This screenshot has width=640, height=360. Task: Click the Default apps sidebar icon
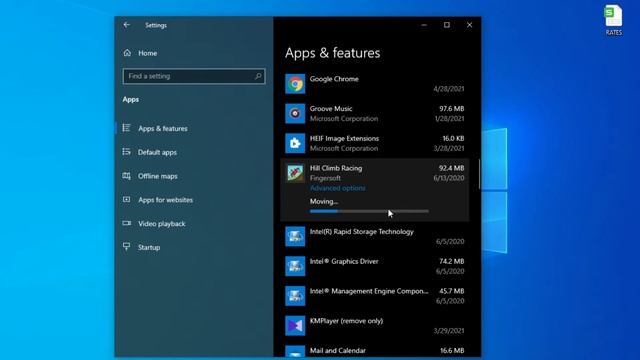127,152
